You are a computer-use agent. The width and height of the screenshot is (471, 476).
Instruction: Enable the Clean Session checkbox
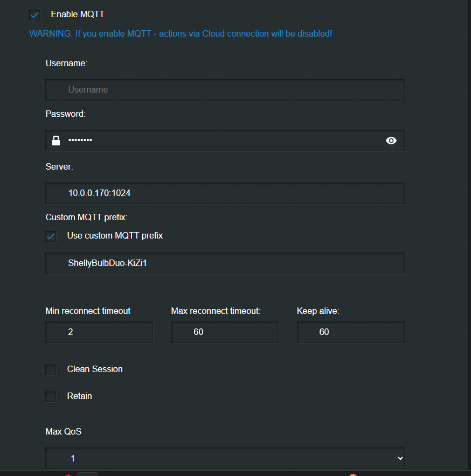(x=51, y=370)
